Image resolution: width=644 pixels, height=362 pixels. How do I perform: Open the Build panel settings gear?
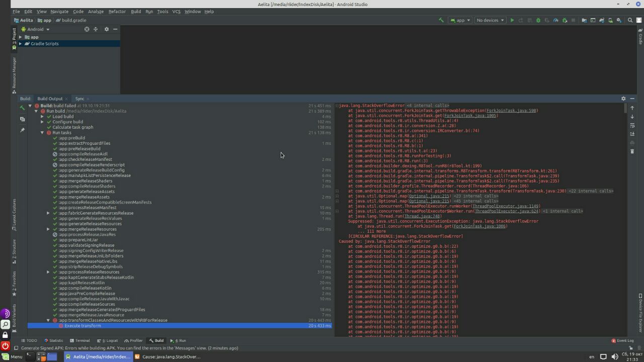pyautogui.click(x=623, y=99)
